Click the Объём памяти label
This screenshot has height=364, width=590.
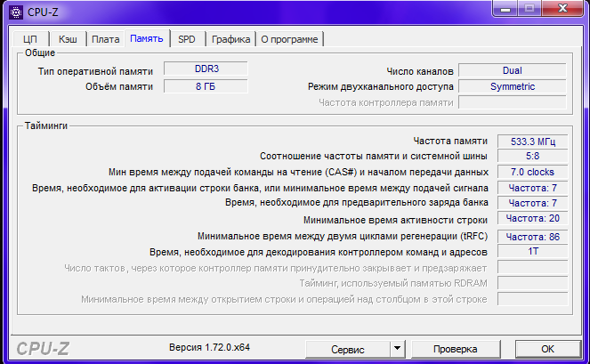pyautogui.click(x=119, y=86)
